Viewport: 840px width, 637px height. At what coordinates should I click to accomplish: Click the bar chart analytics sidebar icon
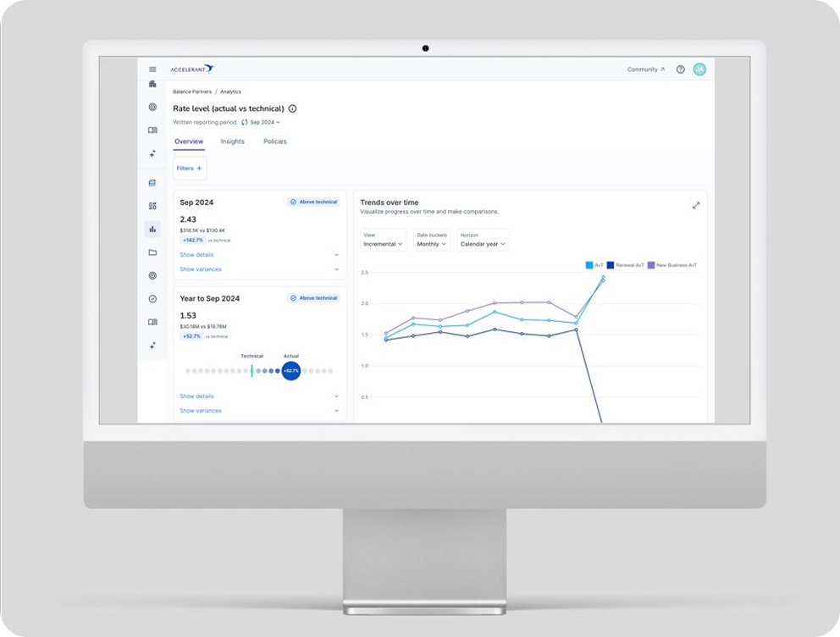tap(152, 229)
